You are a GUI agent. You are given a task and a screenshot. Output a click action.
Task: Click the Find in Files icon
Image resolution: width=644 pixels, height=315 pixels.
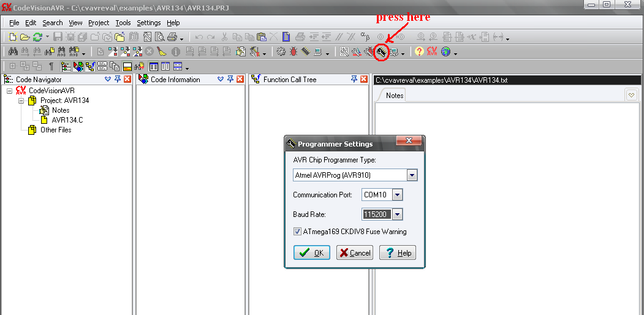coord(50,51)
